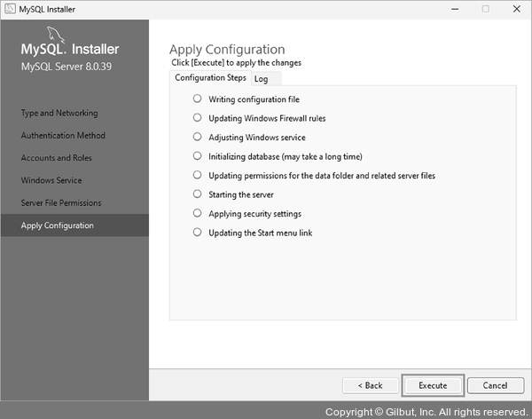Switch to the Log tab

pos(262,79)
